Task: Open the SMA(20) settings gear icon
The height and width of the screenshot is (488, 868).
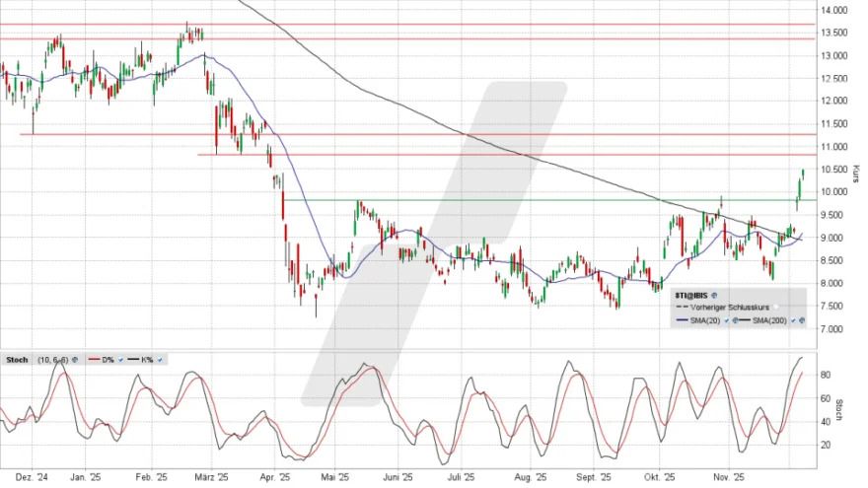Action: 734,320
